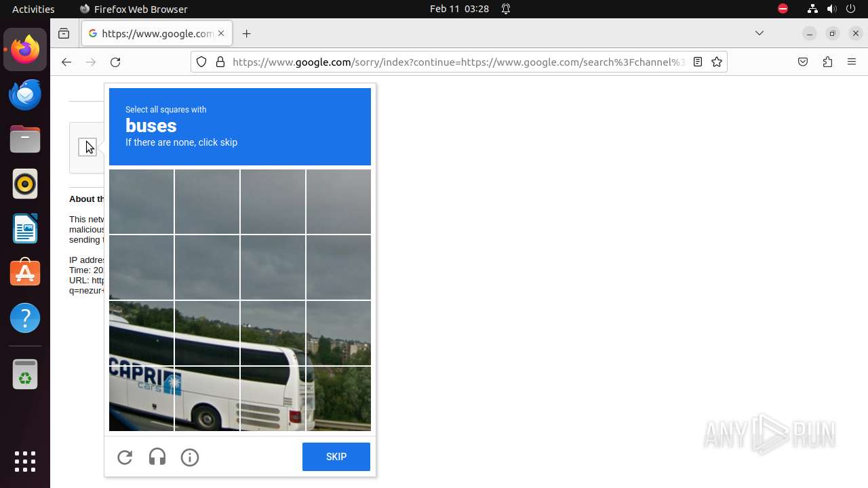Viewport: 868px width, 488px height.
Task: Minimize the Firefox window
Action: point(809,33)
